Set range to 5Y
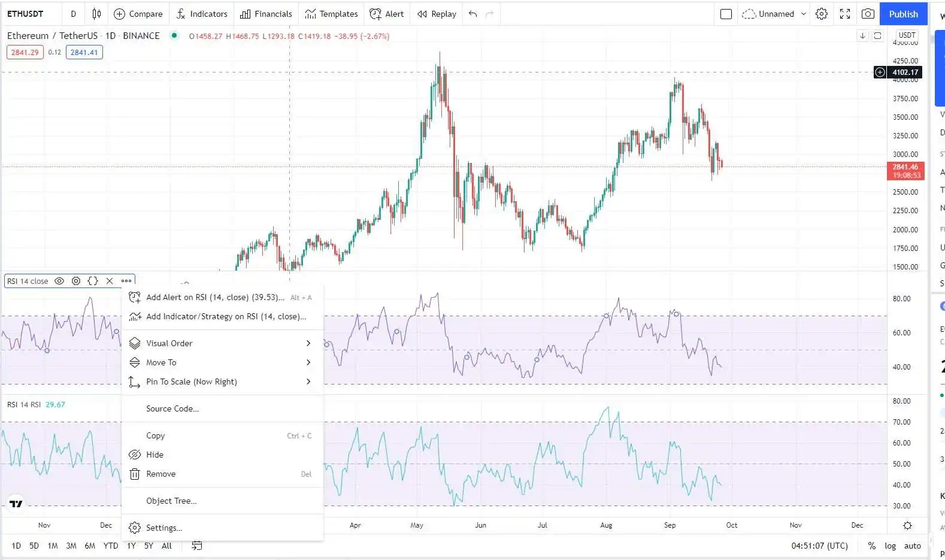This screenshot has height=560, width=945. tap(149, 546)
